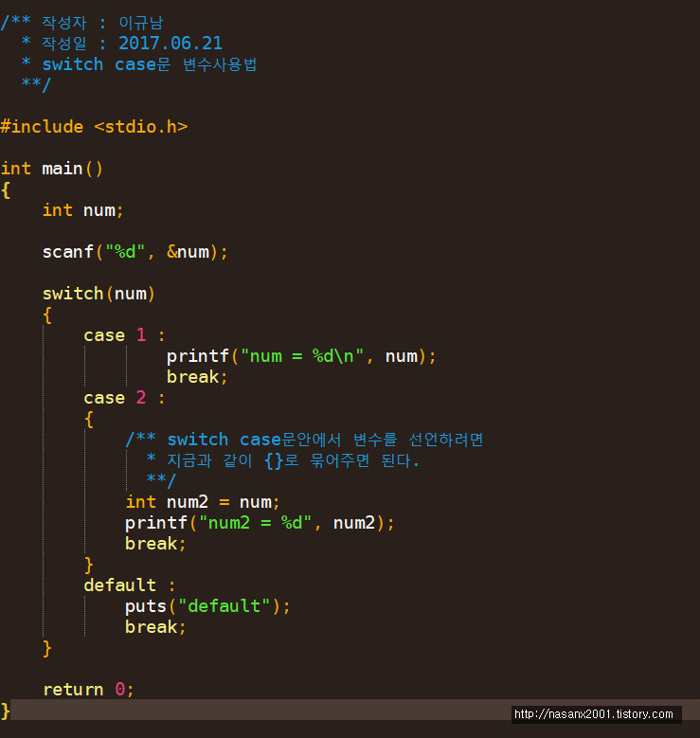Viewport: 700px width, 738px height.
Task: Click the 'int num2 = num;' line
Action: tap(203, 502)
